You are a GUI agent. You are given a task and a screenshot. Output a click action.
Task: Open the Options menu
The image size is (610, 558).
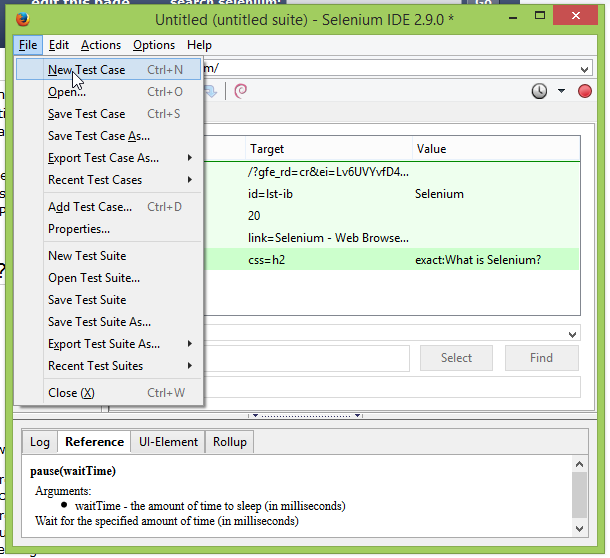pos(154,45)
